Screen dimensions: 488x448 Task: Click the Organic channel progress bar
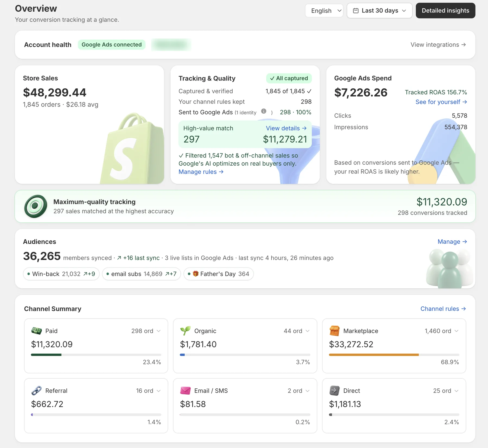(x=245, y=355)
